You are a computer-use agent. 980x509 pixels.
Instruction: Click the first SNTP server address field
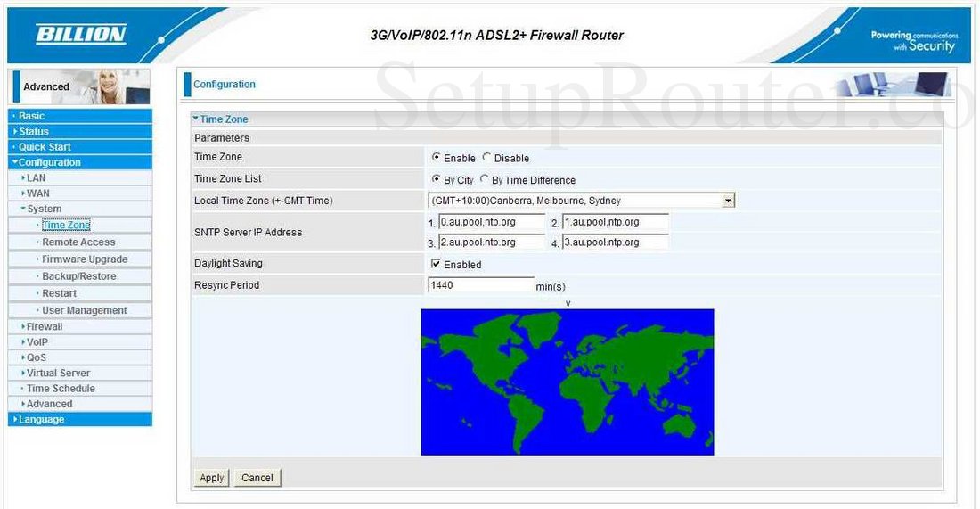click(491, 222)
